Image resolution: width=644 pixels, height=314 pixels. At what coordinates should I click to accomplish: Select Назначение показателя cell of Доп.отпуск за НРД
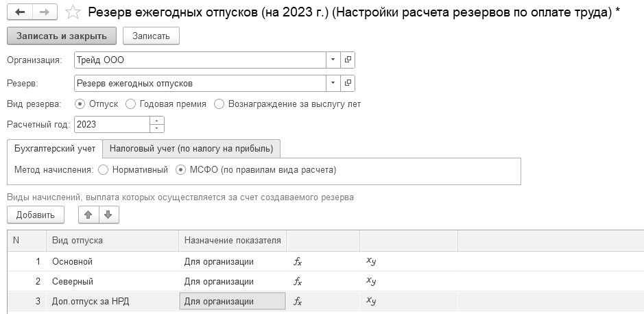[x=232, y=301]
